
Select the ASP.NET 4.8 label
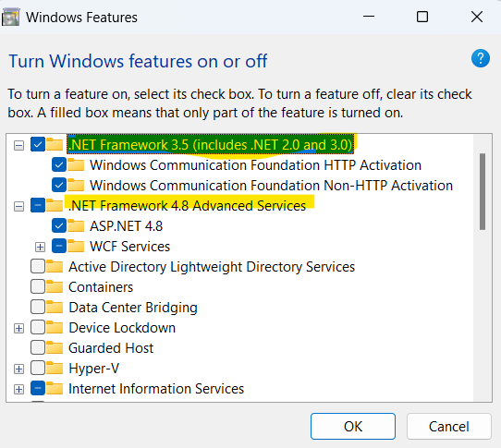[127, 225]
